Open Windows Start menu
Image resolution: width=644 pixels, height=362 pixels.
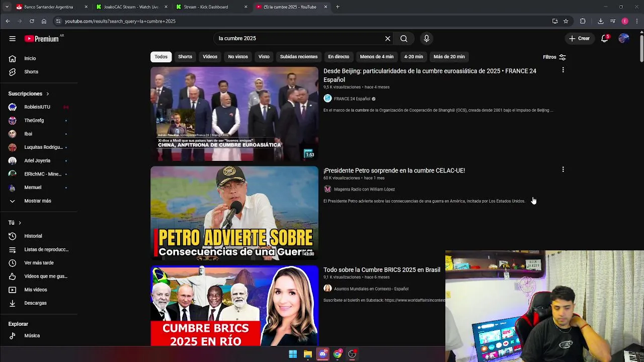coord(293,354)
